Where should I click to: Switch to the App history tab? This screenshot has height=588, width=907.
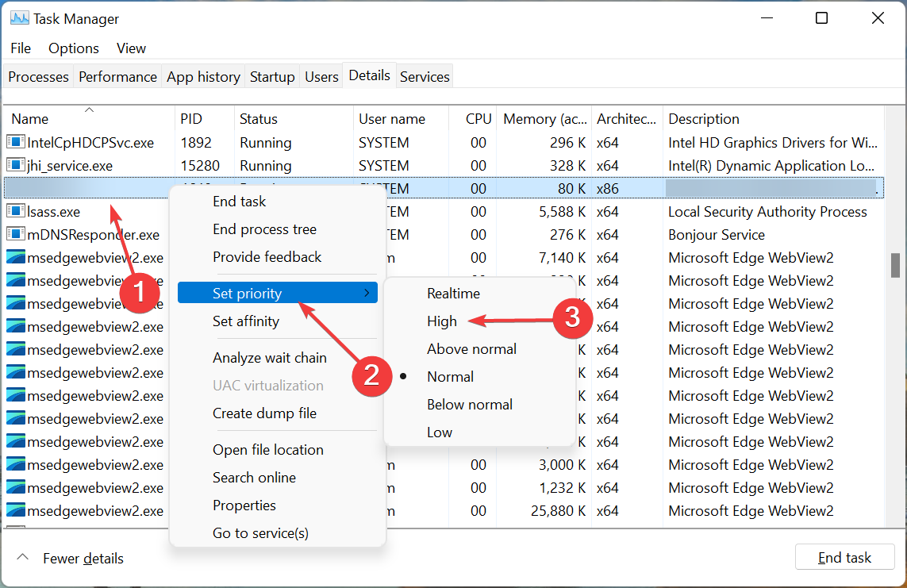coord(203,76)
